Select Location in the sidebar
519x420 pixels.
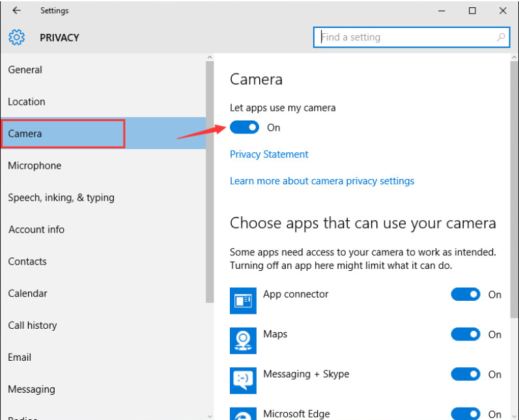103,102
